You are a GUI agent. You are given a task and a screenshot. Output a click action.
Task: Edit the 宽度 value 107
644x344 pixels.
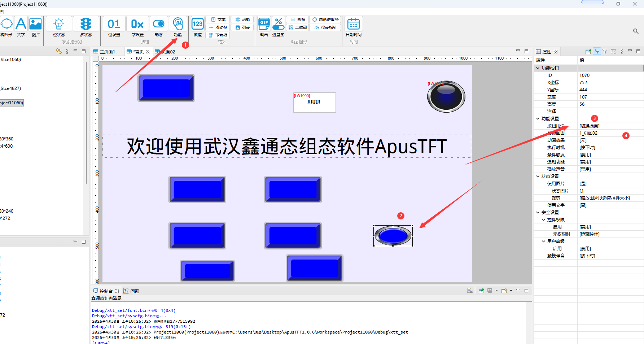[x=610, y=97]
